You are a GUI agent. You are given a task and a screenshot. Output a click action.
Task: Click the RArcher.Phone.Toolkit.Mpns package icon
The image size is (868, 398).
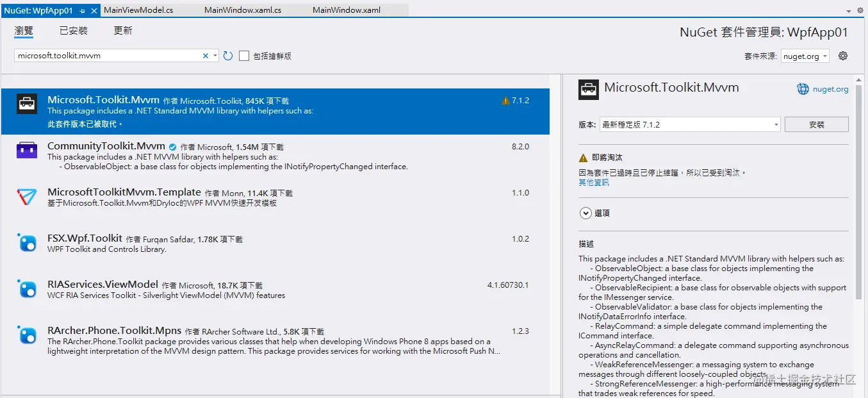coord(27,335)
